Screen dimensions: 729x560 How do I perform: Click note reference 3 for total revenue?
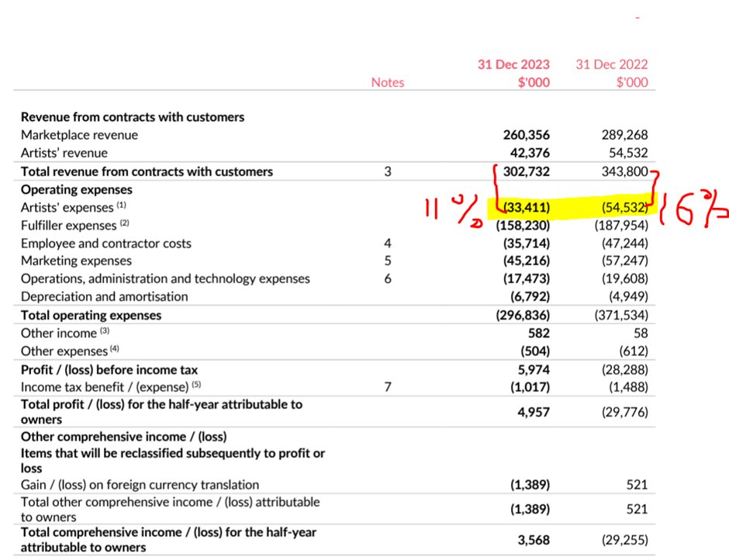pos(388,171)
